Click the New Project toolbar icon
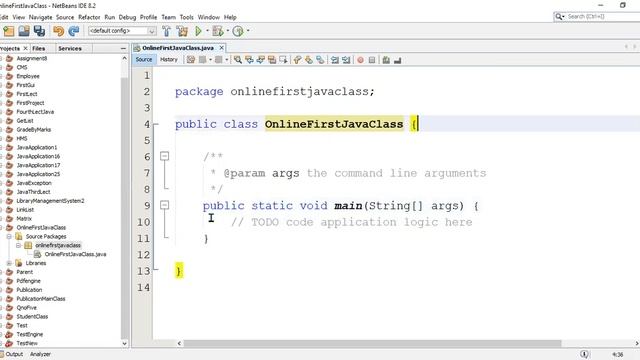Image resolution: width=640 pixels, height=360 pixels. (9, 31)
